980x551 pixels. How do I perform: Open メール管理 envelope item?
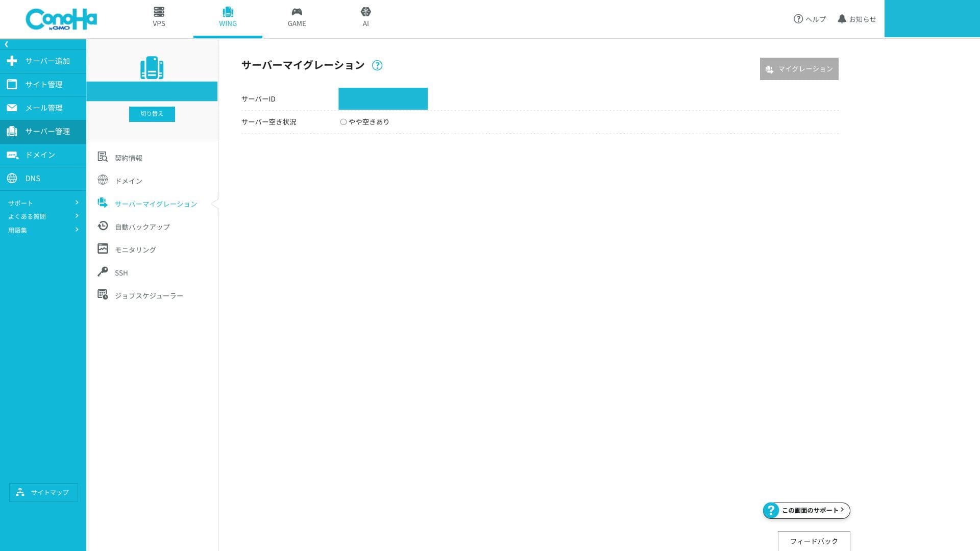point(43,108)
